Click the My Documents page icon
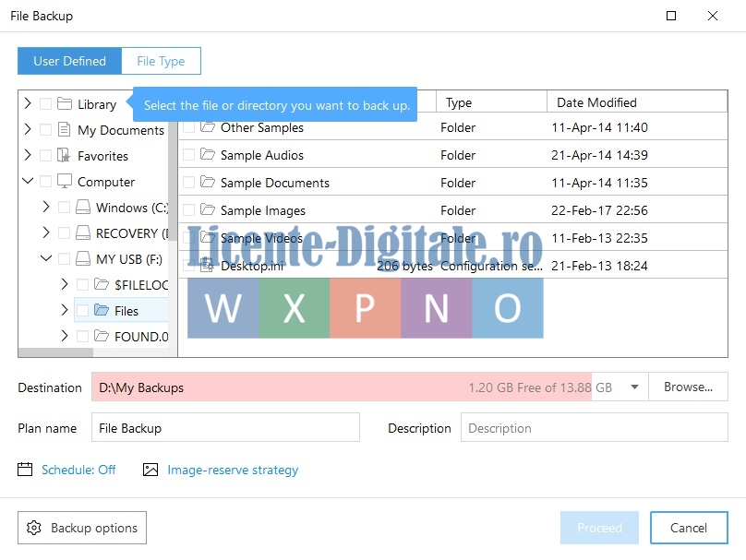746x560 pixels. click(x=64, y=129)
